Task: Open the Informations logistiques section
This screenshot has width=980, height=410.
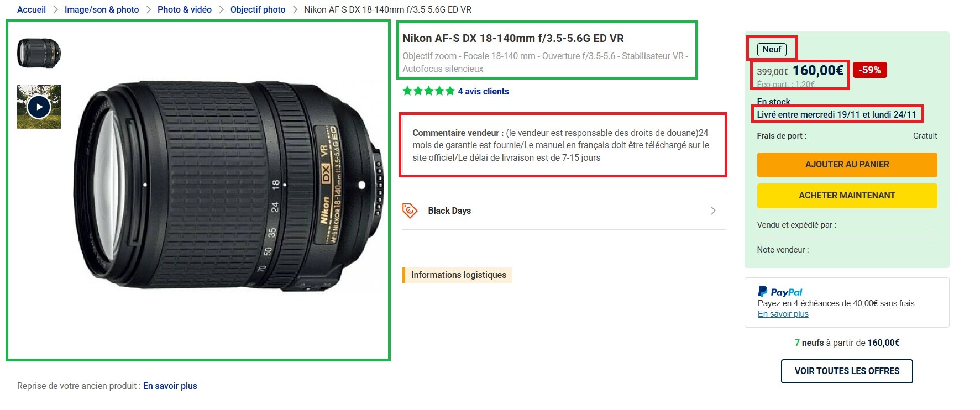Action: click(x=458, y=275)
